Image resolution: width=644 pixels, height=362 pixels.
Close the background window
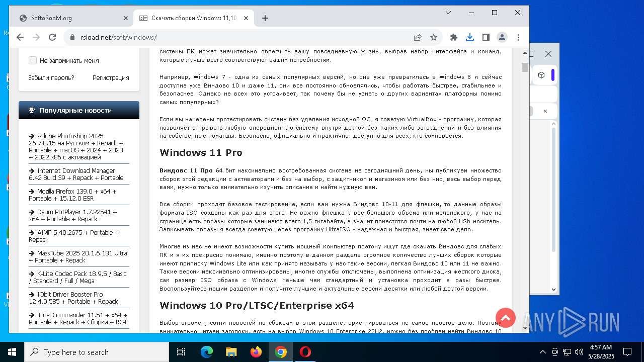tap(548, 54)
